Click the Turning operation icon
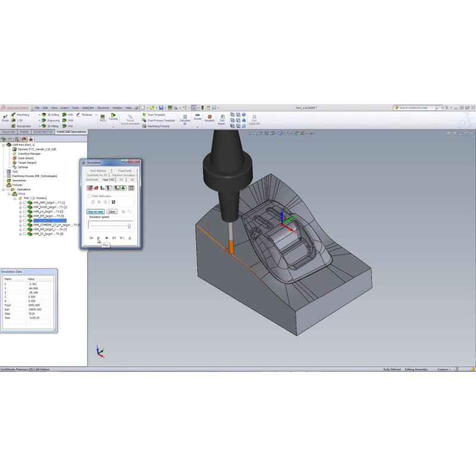The width and height of the screenshot is (476, 476). click(113, 117)
